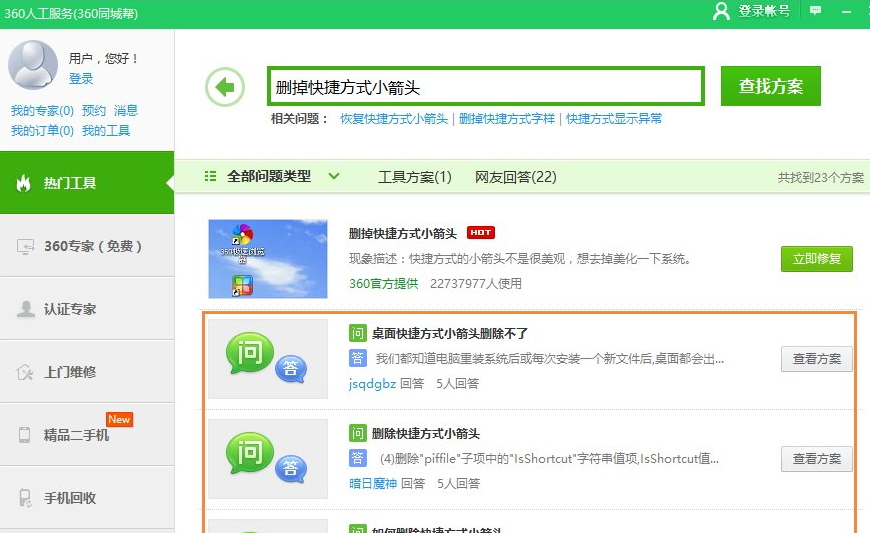
Task: Select 热门工具 in the sidebar
Action: pyautogui.click(x=87, y=182)
